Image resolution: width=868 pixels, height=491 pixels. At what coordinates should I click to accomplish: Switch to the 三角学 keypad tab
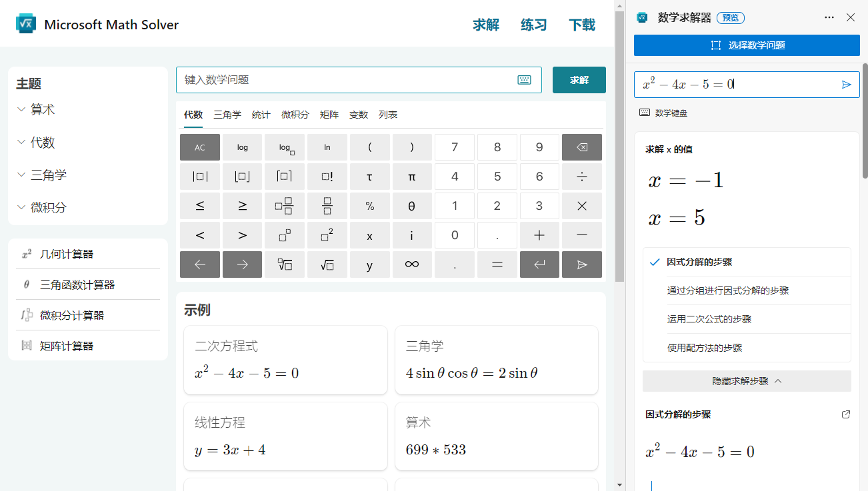point(227,115)
